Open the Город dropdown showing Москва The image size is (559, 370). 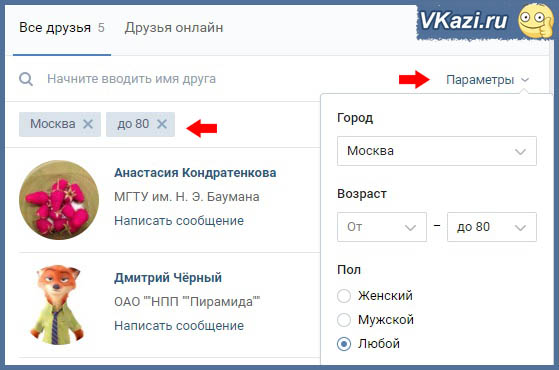(x=437, y=151)
